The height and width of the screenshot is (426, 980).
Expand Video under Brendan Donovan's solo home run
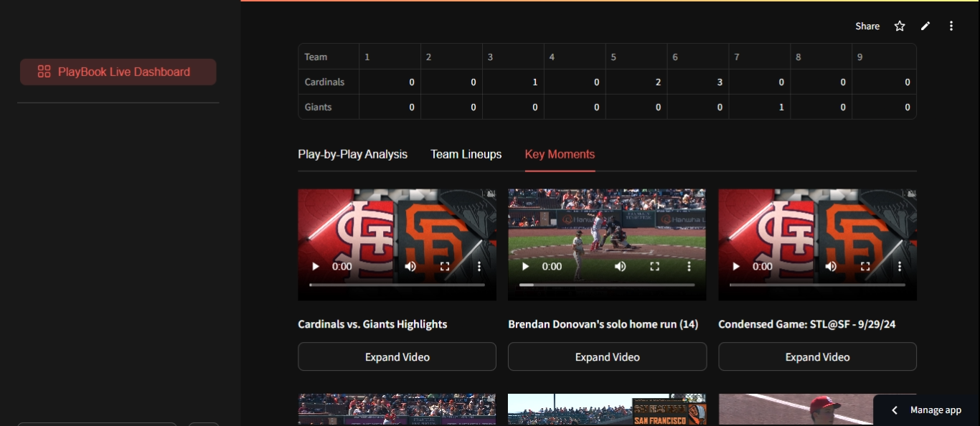click(x=607, y=356)
